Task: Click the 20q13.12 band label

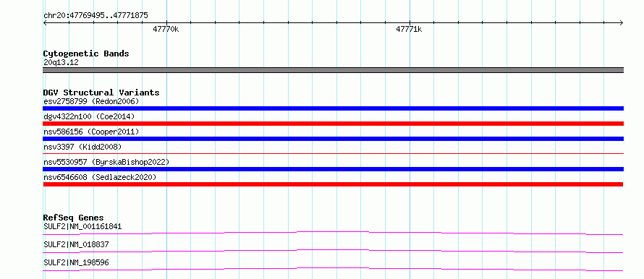Action: pyautogui.click(x=61, y=63)
